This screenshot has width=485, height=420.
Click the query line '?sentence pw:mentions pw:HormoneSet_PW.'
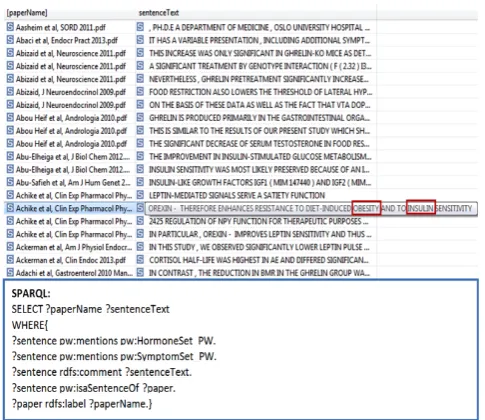point(114,341)
